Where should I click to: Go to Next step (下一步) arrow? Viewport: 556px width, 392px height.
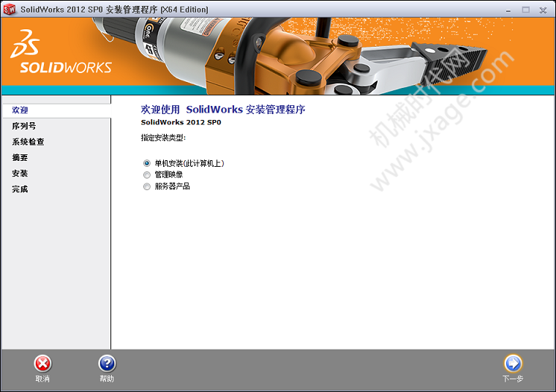[x=513, y=363]
